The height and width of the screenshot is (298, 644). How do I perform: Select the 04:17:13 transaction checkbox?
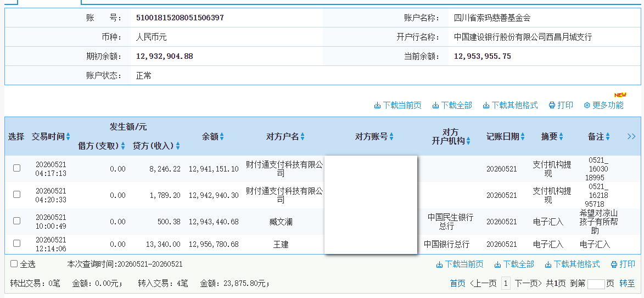click(16, 168)
